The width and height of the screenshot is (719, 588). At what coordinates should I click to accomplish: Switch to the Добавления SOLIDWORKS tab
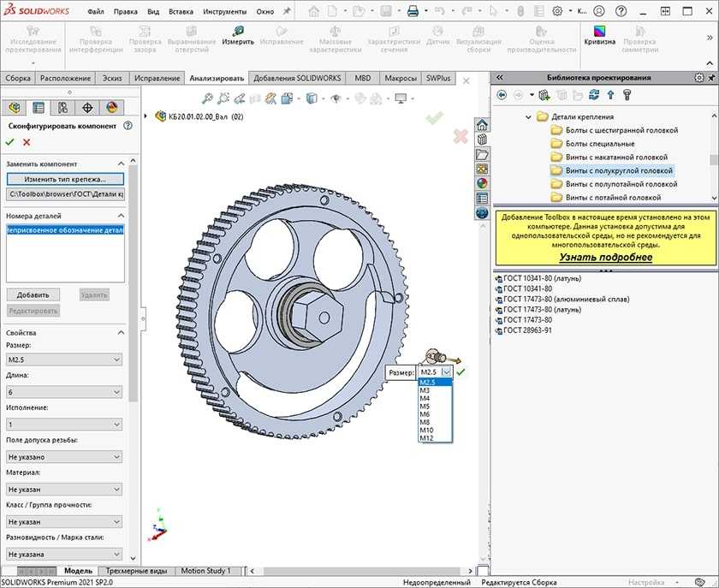click(297, 78)
